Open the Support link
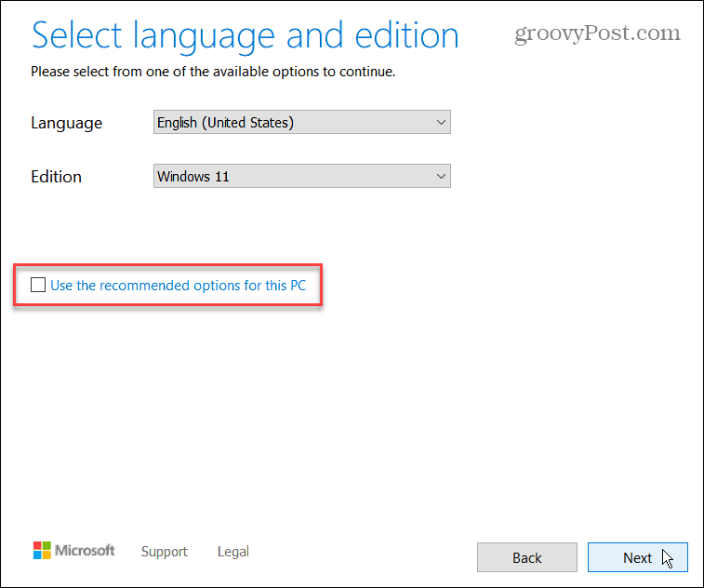The width and height of the screenshot is (704, 588). [x=165, y=552]
